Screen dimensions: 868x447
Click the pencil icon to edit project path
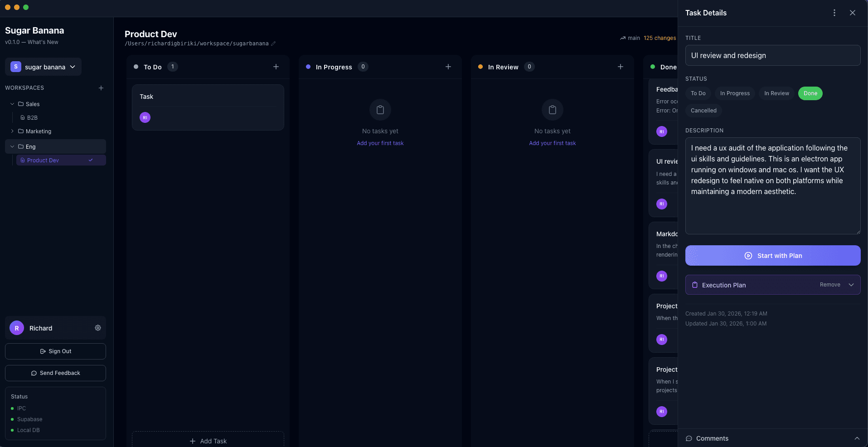coord(273,43)
